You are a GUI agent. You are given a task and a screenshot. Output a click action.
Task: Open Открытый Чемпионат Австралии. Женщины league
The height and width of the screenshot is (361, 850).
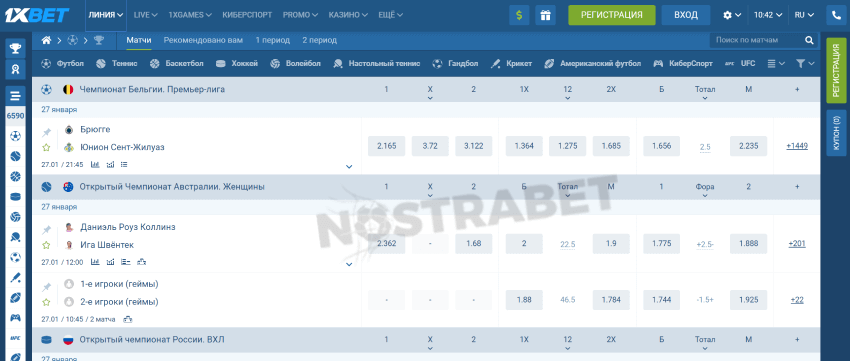pos(172,187)
